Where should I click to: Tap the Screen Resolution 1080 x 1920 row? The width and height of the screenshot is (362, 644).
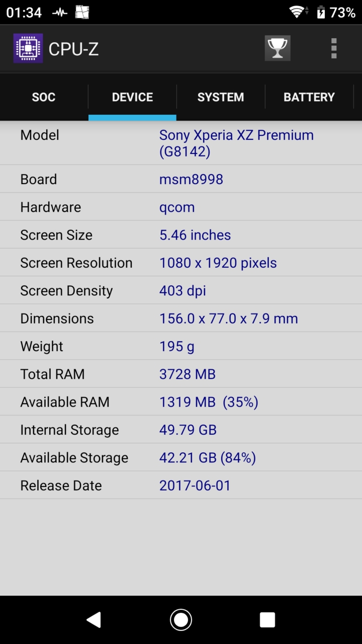[181, 263]
